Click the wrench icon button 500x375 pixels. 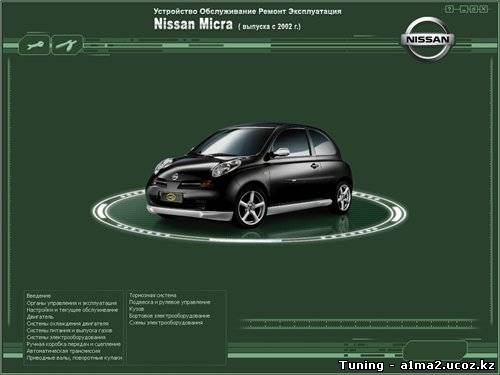click(x=34, y=45)
